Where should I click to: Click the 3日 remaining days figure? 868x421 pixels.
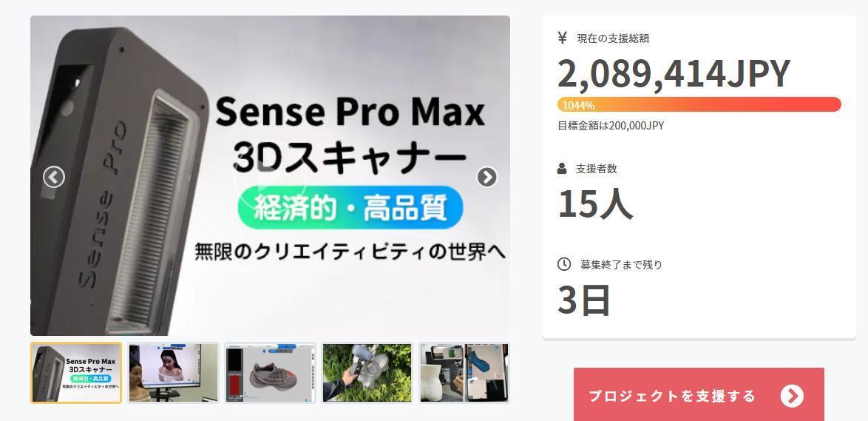[584, 300]
